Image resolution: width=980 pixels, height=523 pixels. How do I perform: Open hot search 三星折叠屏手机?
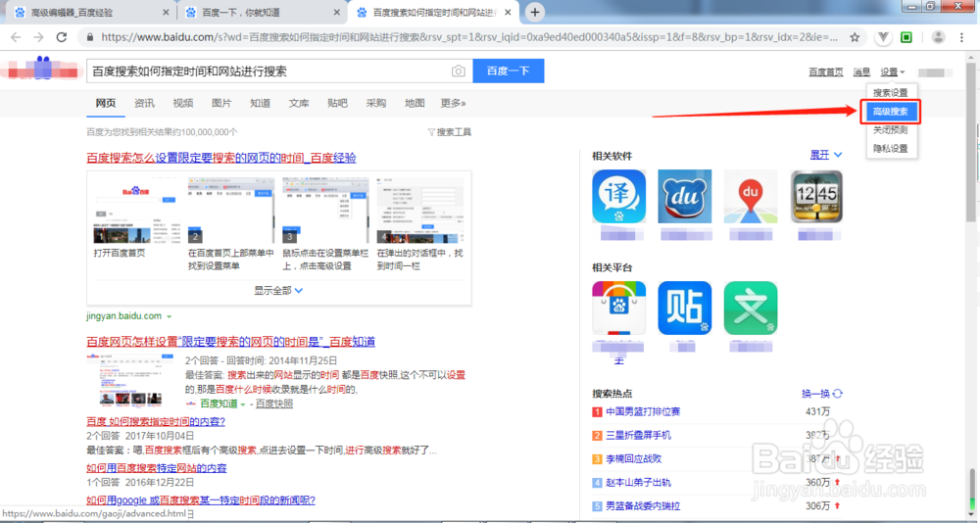click(638, 436)
